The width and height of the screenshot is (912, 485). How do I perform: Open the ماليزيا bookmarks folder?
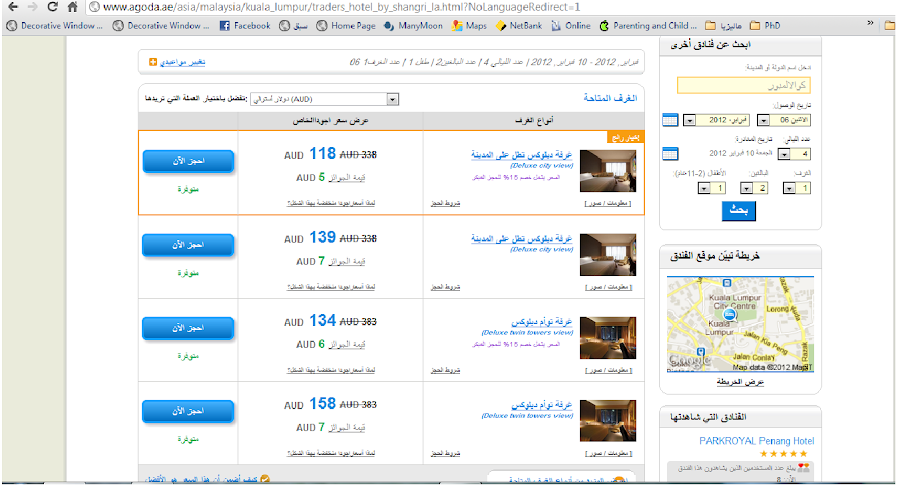point(724,26)
